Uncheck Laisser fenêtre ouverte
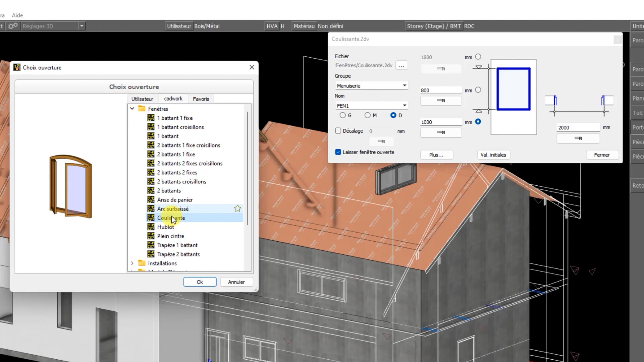This screenshot has height=362, width=644. tap(338, 152)
